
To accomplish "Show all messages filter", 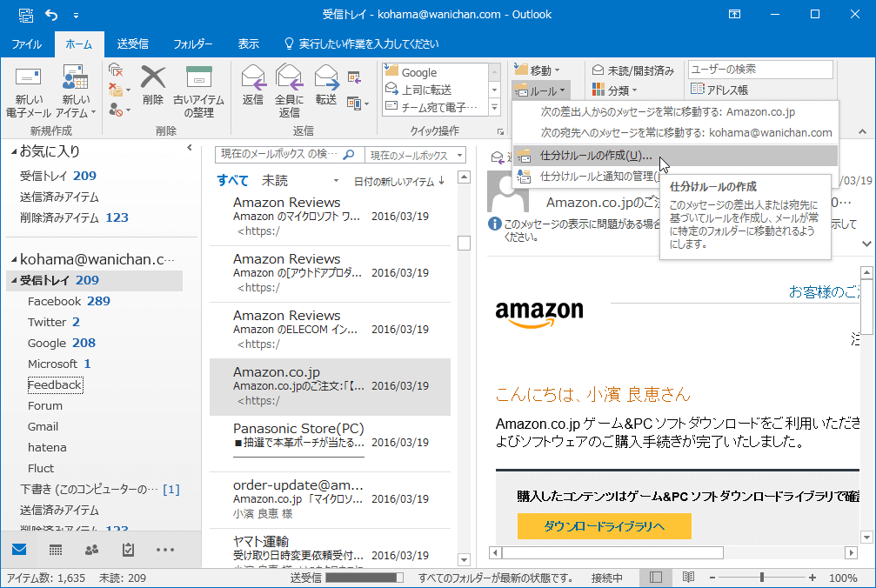I will click(232, 180).
